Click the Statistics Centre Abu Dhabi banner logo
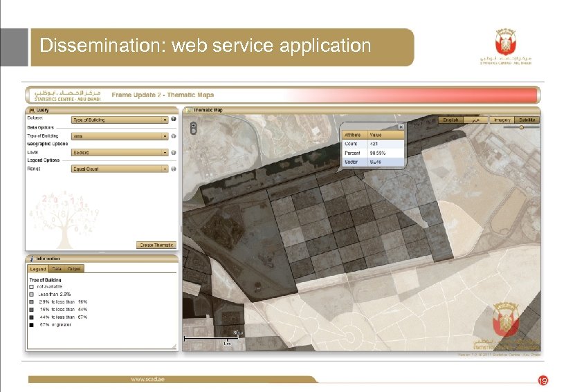The width and height of the screenshot is (566, 392). coord(68,95)
